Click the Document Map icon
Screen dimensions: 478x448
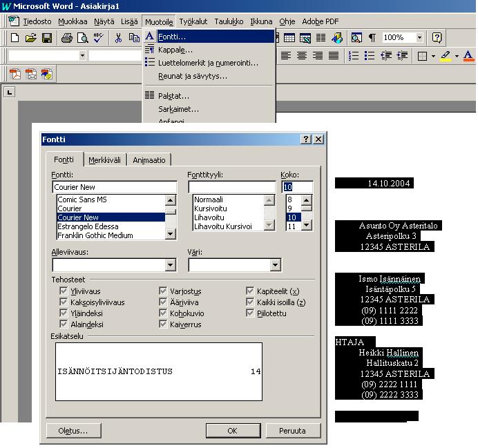356,38
